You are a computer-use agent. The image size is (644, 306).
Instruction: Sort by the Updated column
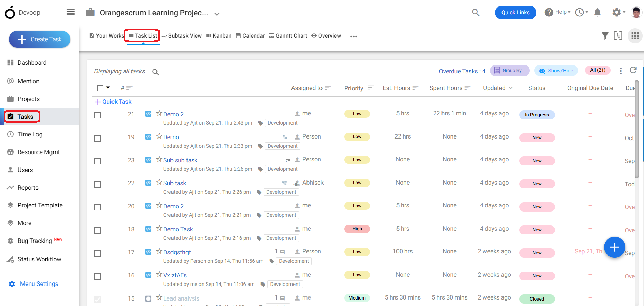pos(498,88)
